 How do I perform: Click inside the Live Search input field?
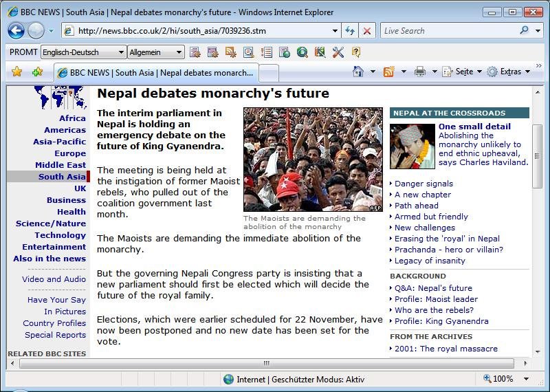449,31
